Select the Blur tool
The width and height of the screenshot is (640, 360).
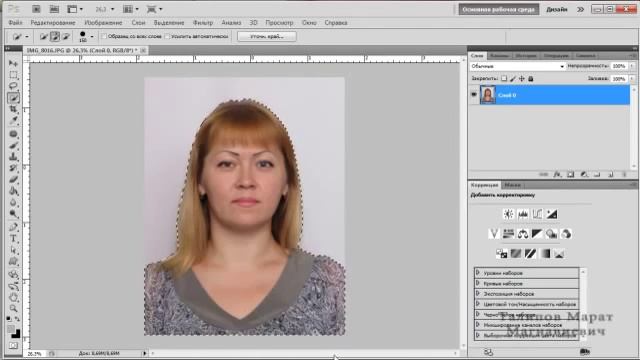(13, 202)
